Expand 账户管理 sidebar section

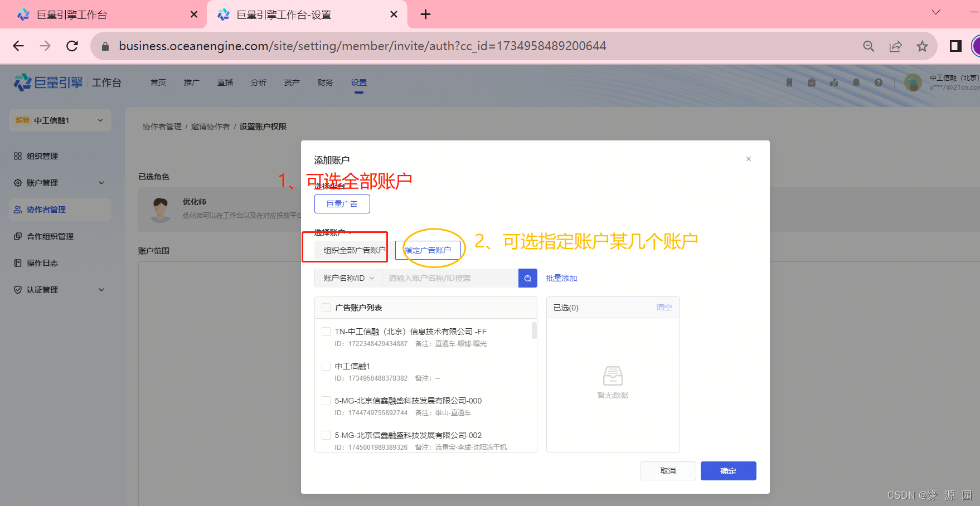[60, 183]
